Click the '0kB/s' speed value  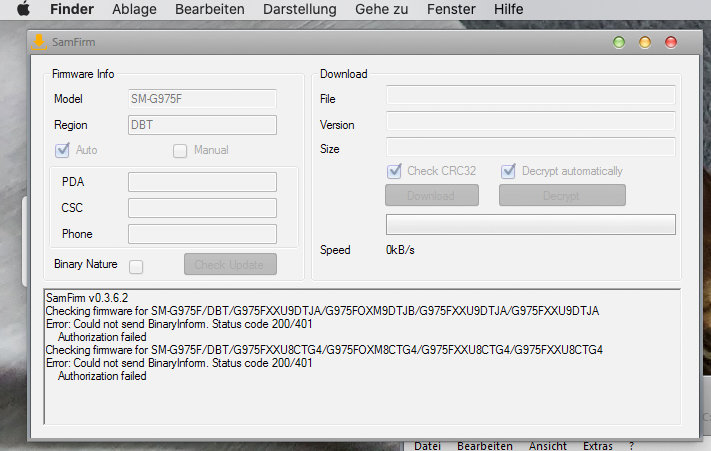pos(400,250)
